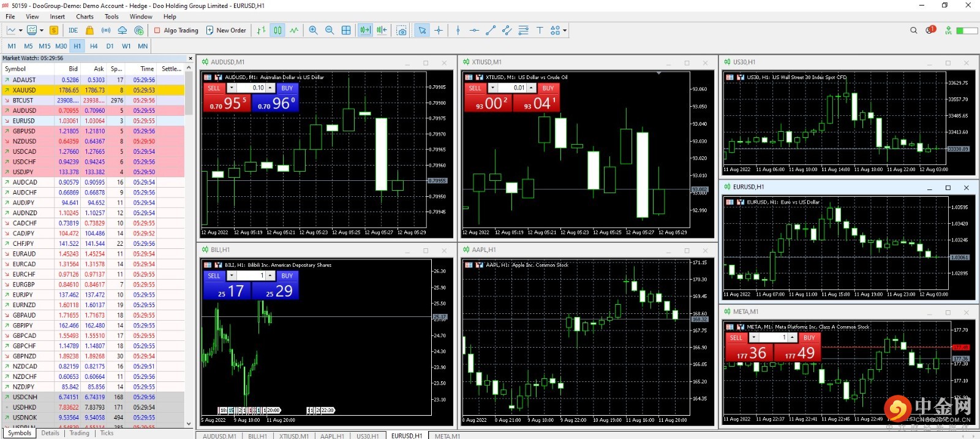Draw a vertical line tool
Viewport: 980px width, 439px height.
pos(458,30)
